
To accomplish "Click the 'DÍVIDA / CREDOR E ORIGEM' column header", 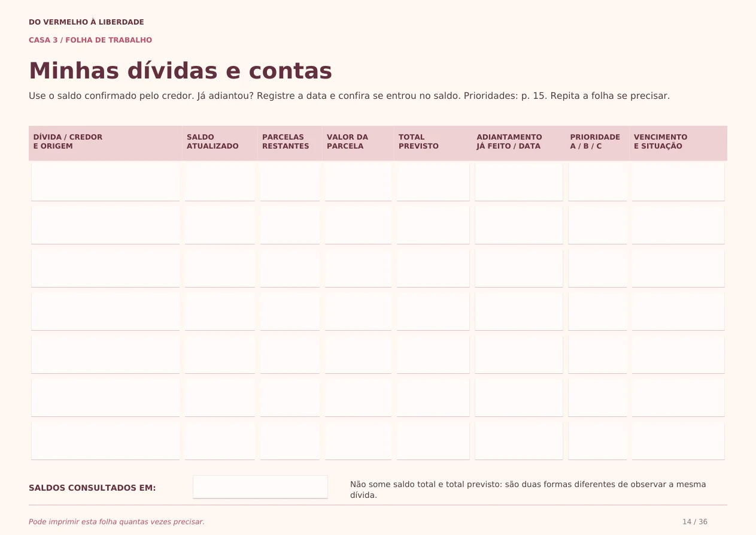I will pos(105,143).
